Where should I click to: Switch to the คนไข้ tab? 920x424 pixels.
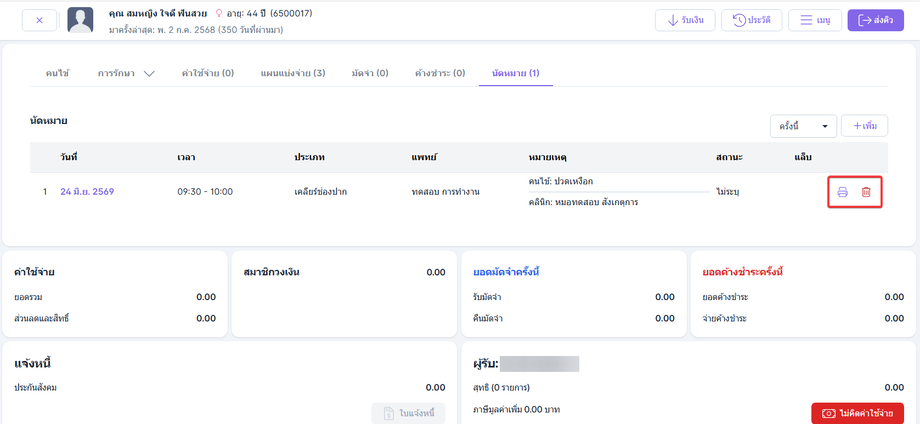point(58,73)
